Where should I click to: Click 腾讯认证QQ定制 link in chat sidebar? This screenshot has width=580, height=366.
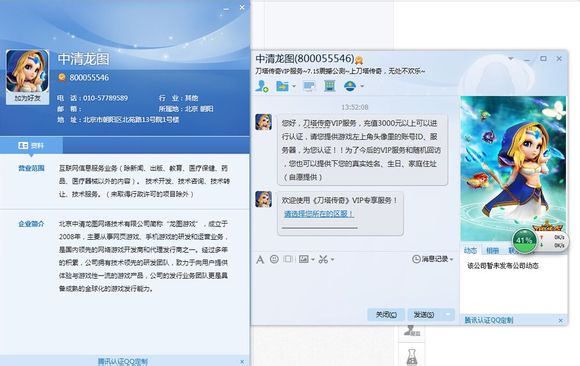pos(489,320)
